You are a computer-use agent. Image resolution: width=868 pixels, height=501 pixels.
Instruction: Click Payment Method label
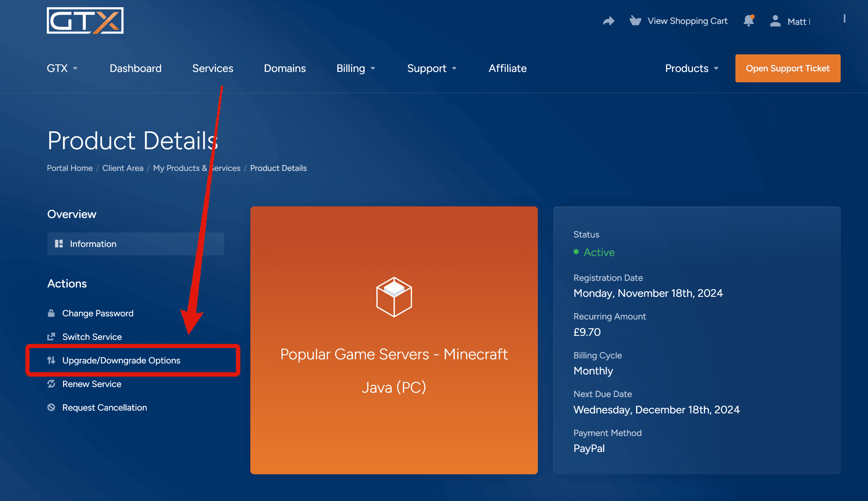point(607,433)
